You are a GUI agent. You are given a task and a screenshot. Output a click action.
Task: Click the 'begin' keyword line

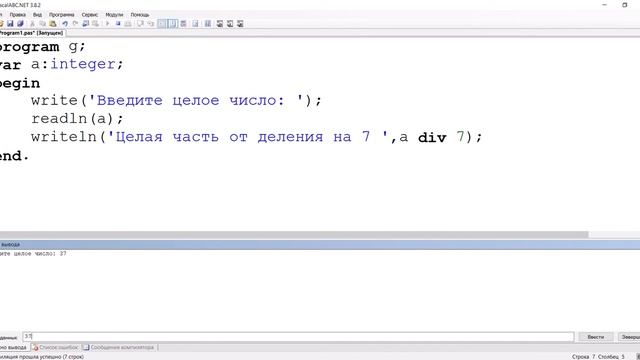20,83
